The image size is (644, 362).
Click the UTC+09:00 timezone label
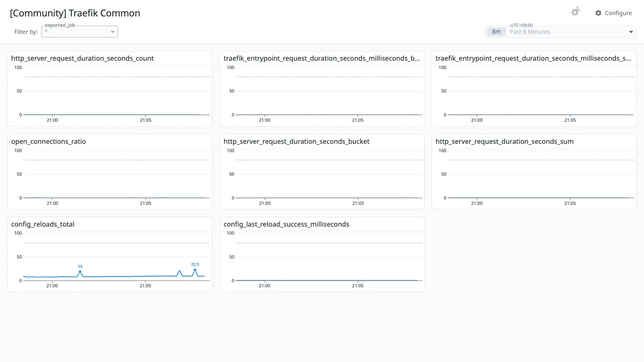tap(521, 25)
